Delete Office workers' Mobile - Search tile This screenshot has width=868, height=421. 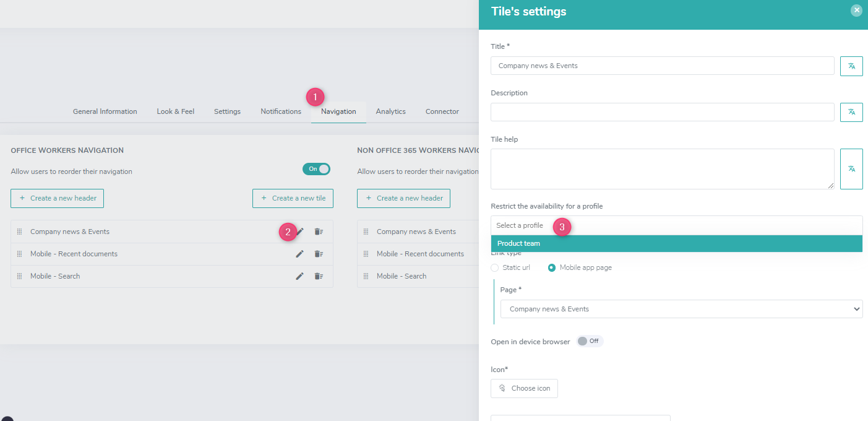click(x=319, y=276)
